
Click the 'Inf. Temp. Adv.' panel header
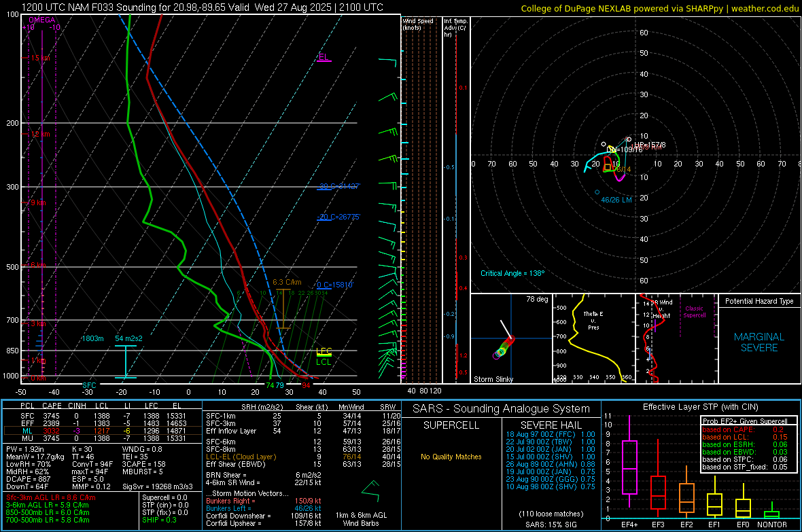point(455,28)
